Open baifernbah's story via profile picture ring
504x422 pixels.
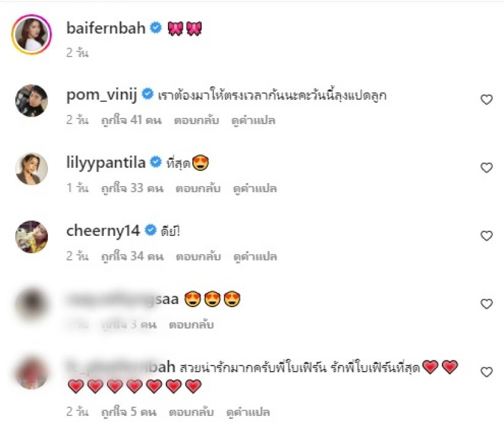31,34
